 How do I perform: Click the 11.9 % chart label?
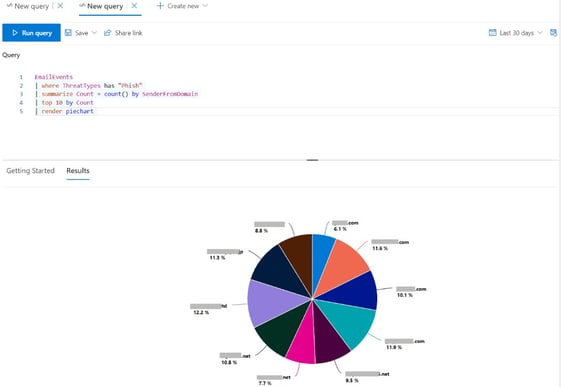394,347
